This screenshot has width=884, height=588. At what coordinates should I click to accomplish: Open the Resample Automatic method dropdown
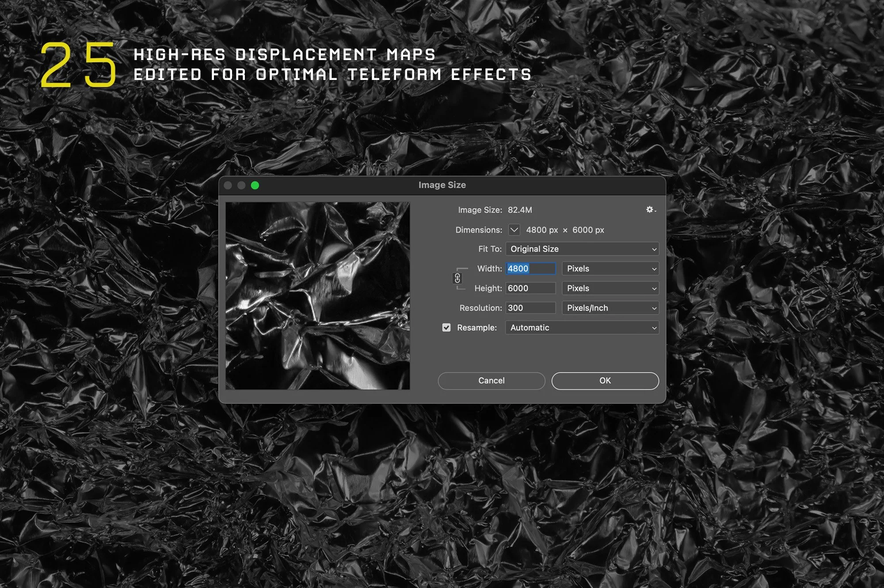point(582,328)
